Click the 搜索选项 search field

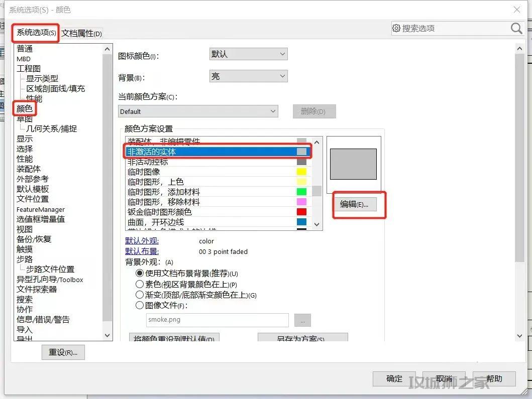click(x=452, y=29)
